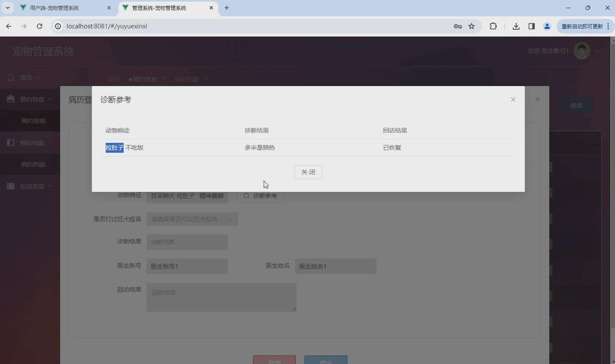Select the 预约信息 briefcase icon in sidebar
Viewport: 615px width, 364px height.
[x=10, y=99]
